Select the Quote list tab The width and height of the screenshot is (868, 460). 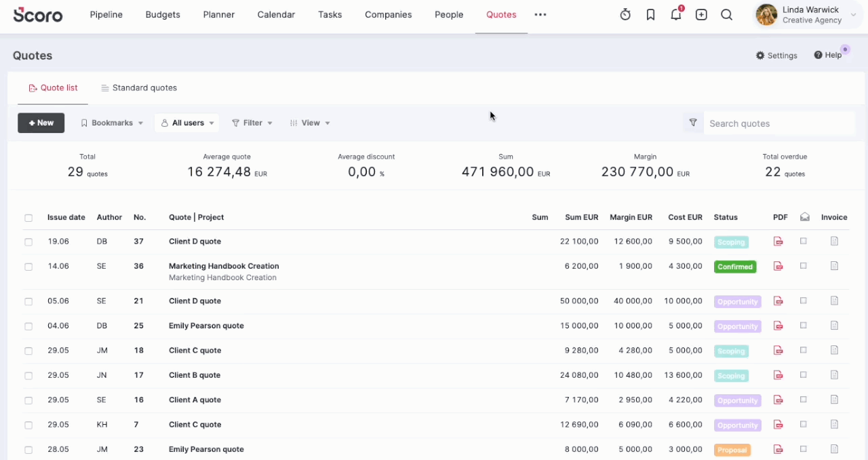[x=53, y=88]
